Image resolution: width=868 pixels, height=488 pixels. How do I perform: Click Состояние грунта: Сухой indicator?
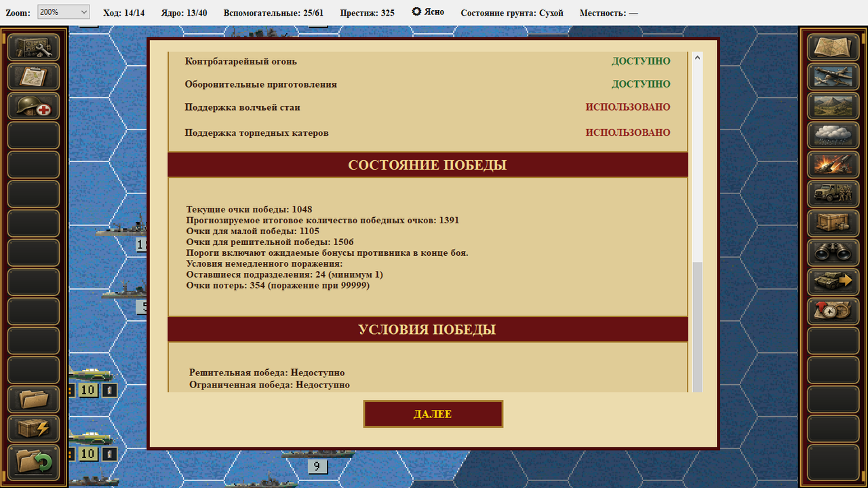(512, 13)
